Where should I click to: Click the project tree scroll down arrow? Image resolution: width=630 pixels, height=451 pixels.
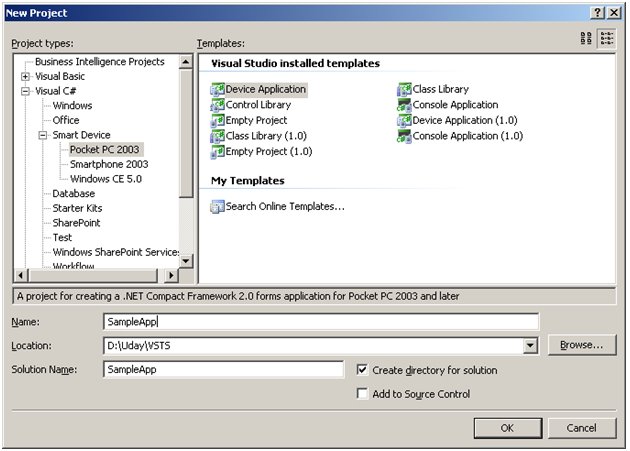click(186, 261)
